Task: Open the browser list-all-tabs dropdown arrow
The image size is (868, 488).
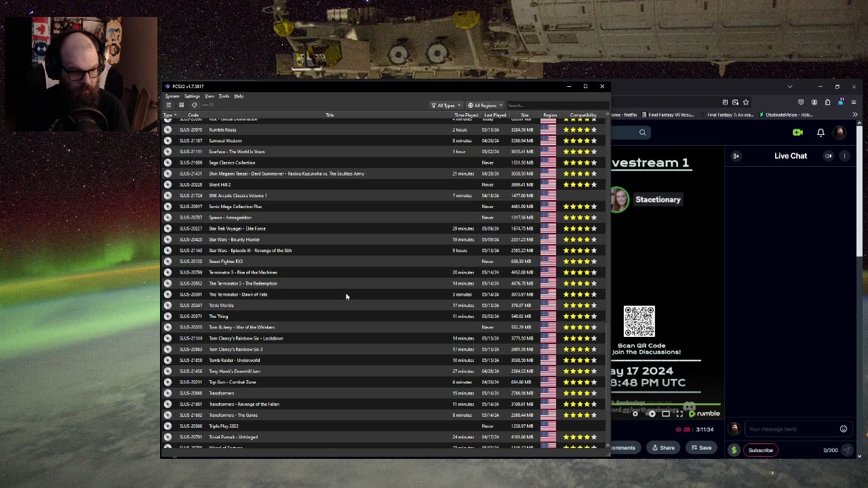Action: [x=790, y=87]
